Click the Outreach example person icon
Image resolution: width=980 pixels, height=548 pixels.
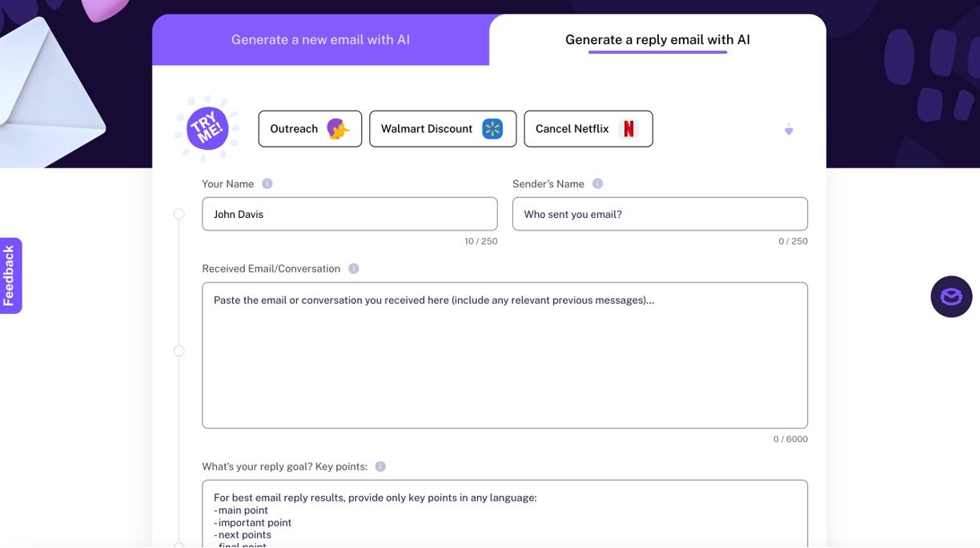pyautogui.click(x=338, y=129)
